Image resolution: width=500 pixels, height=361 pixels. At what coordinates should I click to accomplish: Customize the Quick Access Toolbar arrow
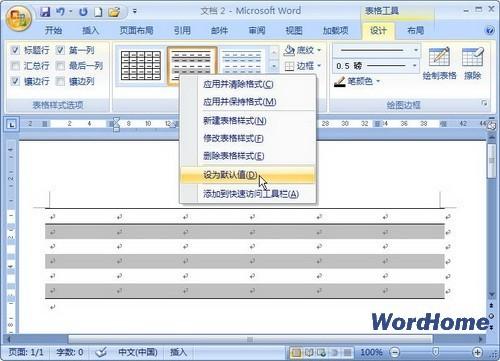point(135,12)
